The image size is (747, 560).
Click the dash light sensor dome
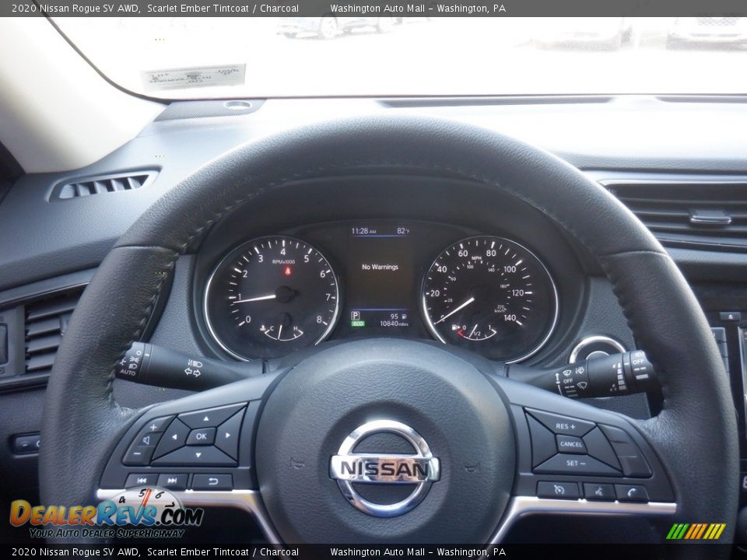pos(237,105)
